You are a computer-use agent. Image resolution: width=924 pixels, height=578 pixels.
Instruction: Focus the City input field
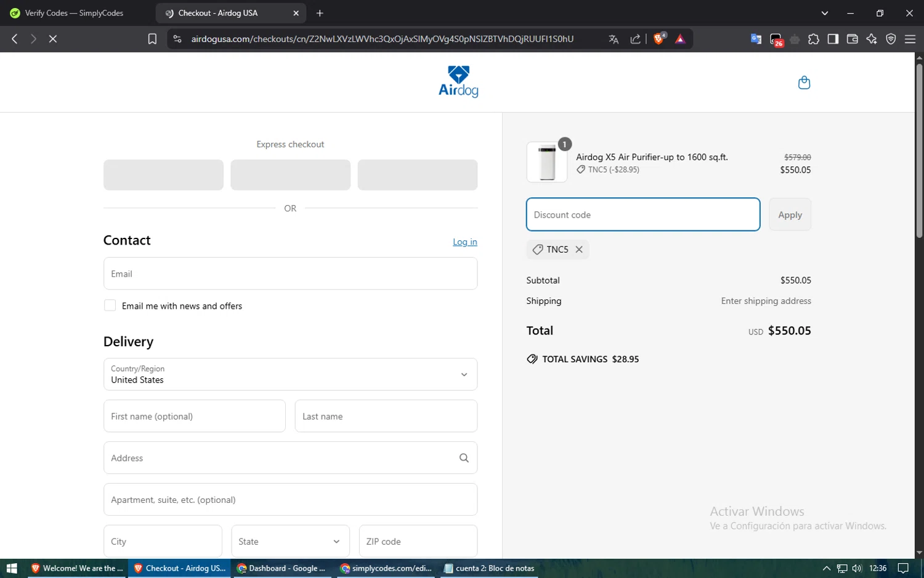coord(163,541)
